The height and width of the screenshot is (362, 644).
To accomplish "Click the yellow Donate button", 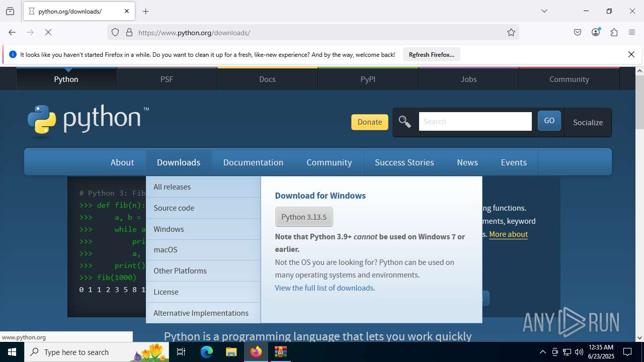I will click(x=370, y=122).
